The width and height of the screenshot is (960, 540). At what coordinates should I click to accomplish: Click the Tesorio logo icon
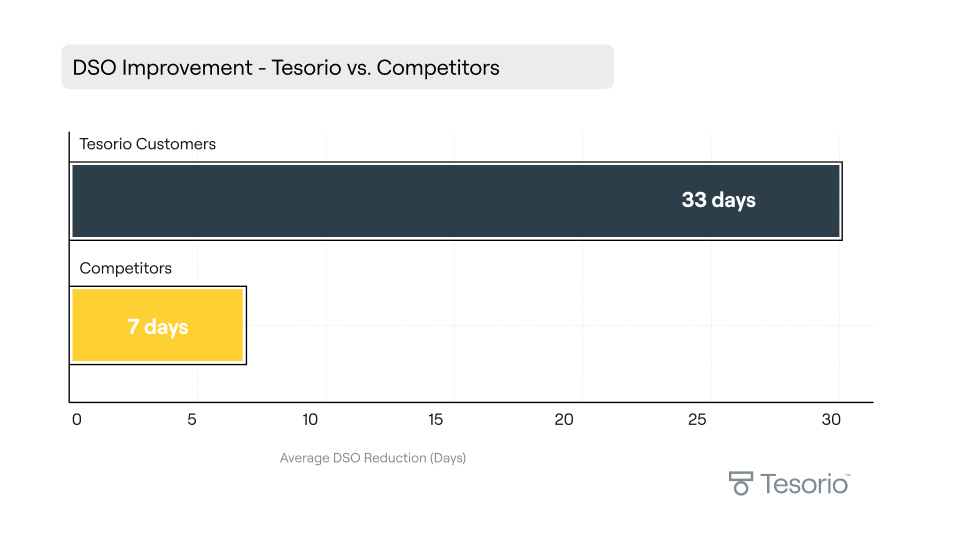click(x=740, y=483)
